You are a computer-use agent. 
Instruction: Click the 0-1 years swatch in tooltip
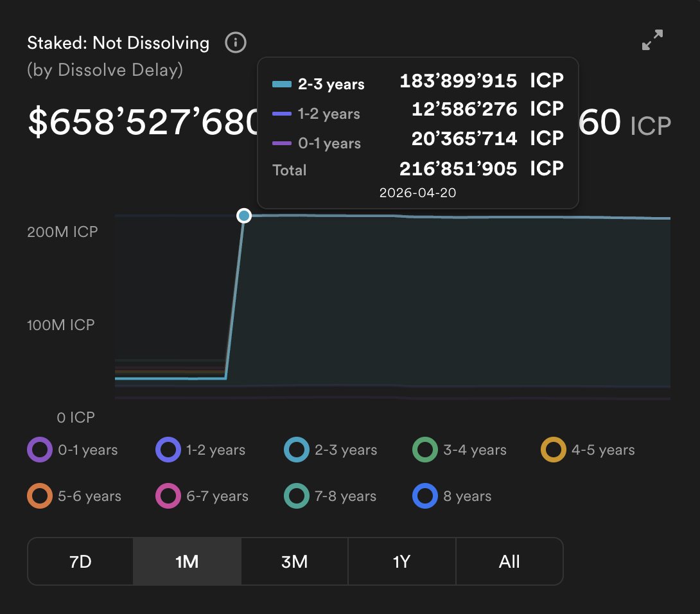tap(282, 143)
